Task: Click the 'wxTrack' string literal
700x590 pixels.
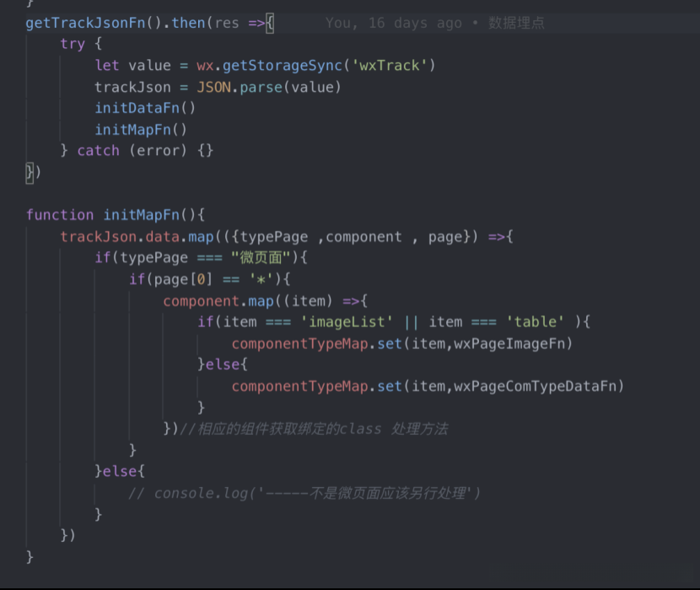Action: coord(390,66)
